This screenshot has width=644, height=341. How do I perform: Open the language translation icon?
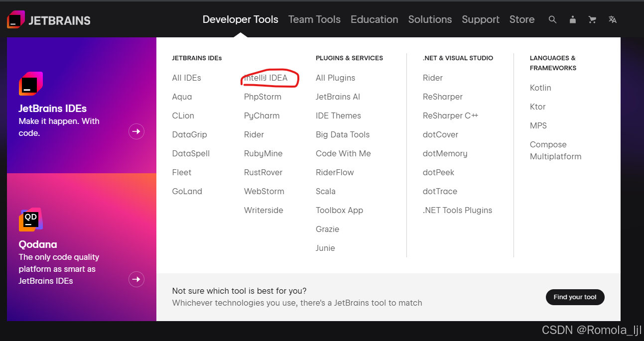(613, 19)
